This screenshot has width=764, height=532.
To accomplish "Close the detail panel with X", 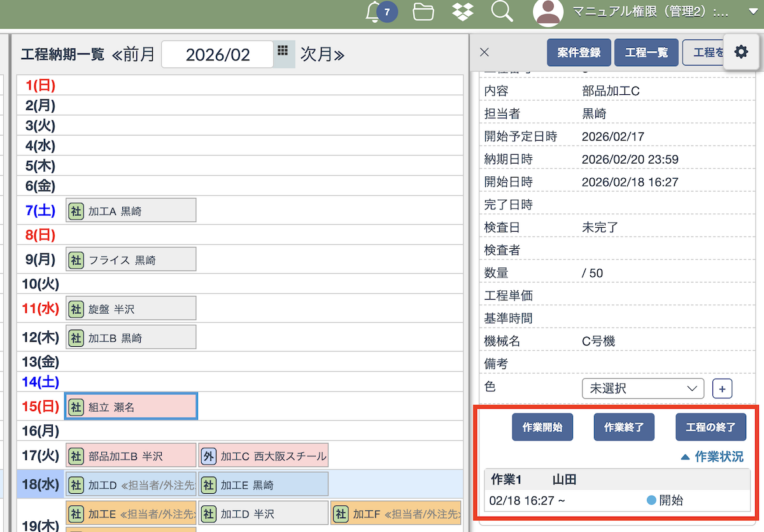I will pyautogui.click(x=485, y=53).
